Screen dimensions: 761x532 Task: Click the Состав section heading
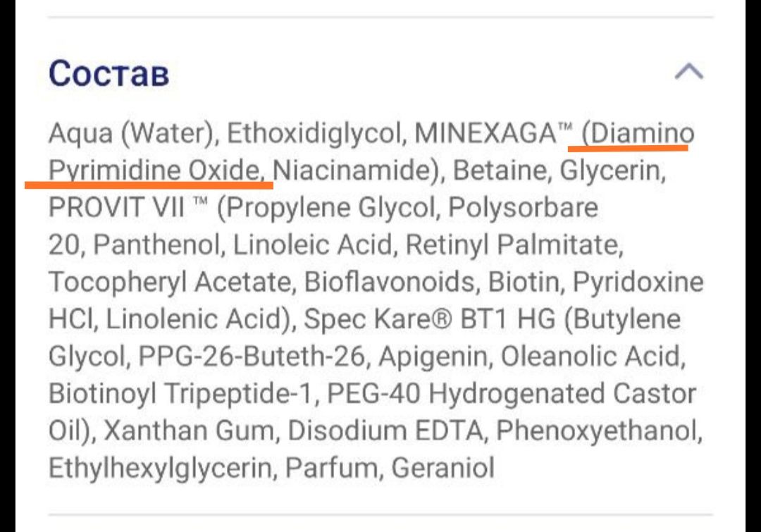109,74
